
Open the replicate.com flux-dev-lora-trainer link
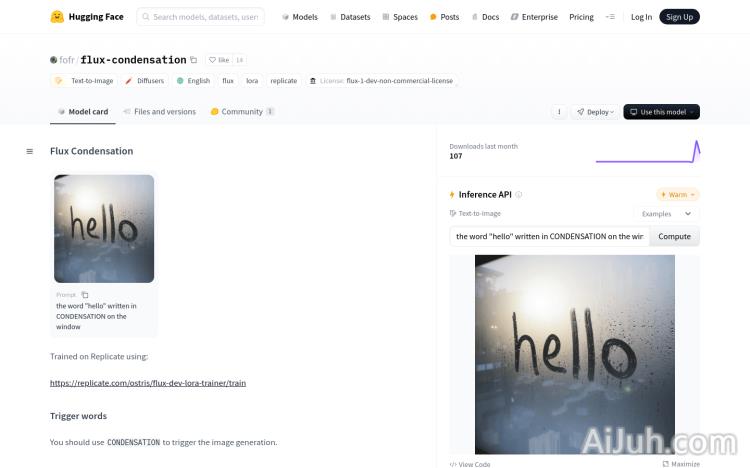pos(148,383)
